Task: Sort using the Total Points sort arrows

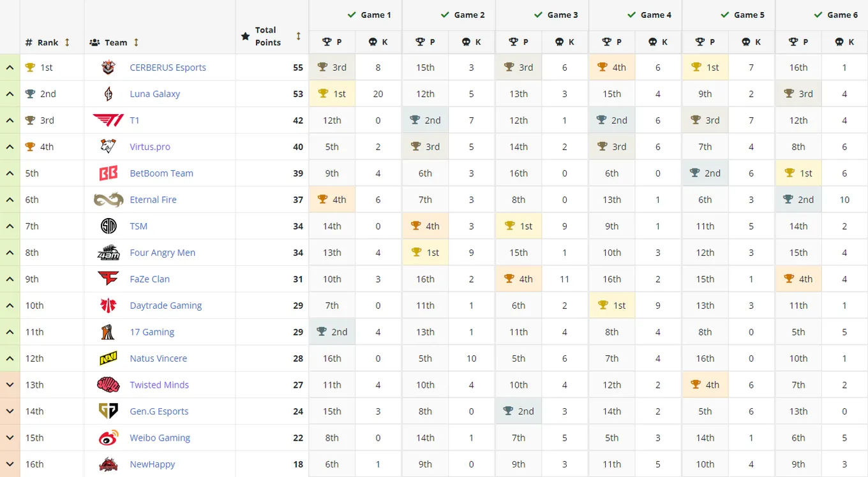Action: click(298, 36)
